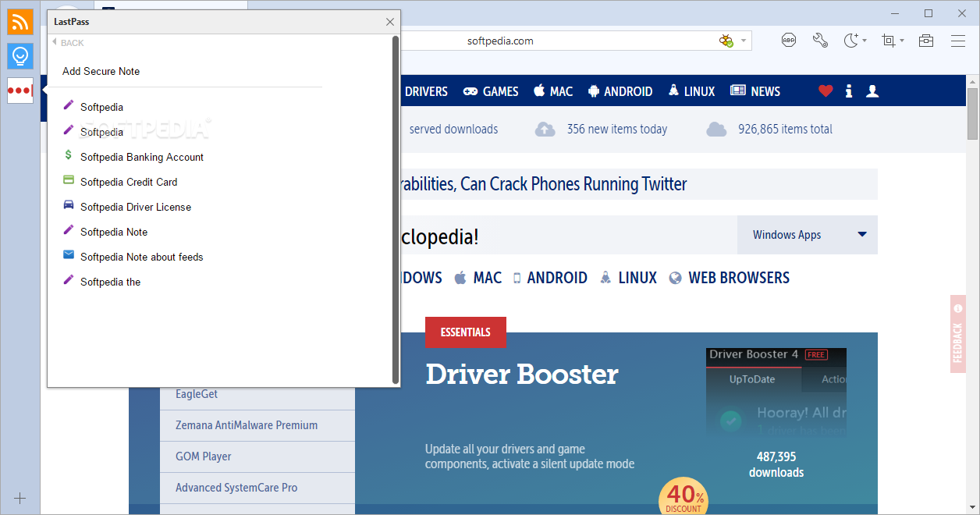Click the red heart favorites icon
Image resolution: width=980 pixels, height=515 pixels.
tap(826, 91)
